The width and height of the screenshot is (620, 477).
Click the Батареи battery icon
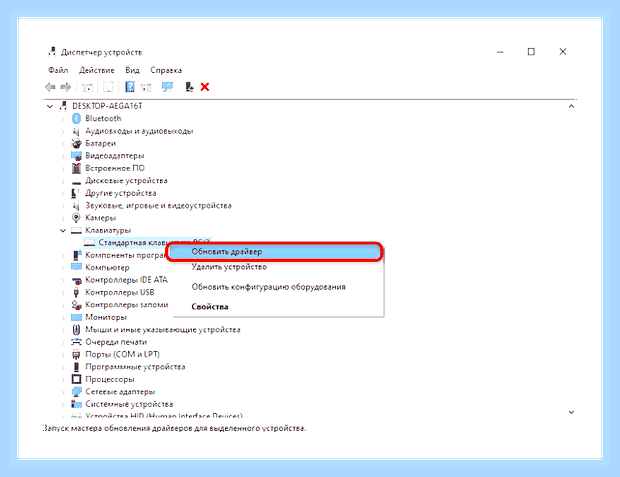pyautogui.click(x=76, y=143)
